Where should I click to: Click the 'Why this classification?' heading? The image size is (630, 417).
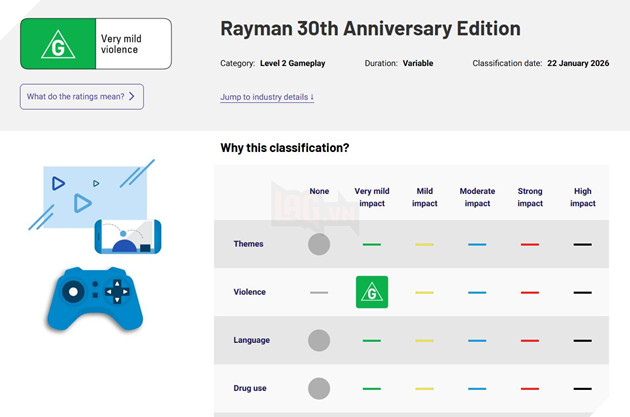284,148
